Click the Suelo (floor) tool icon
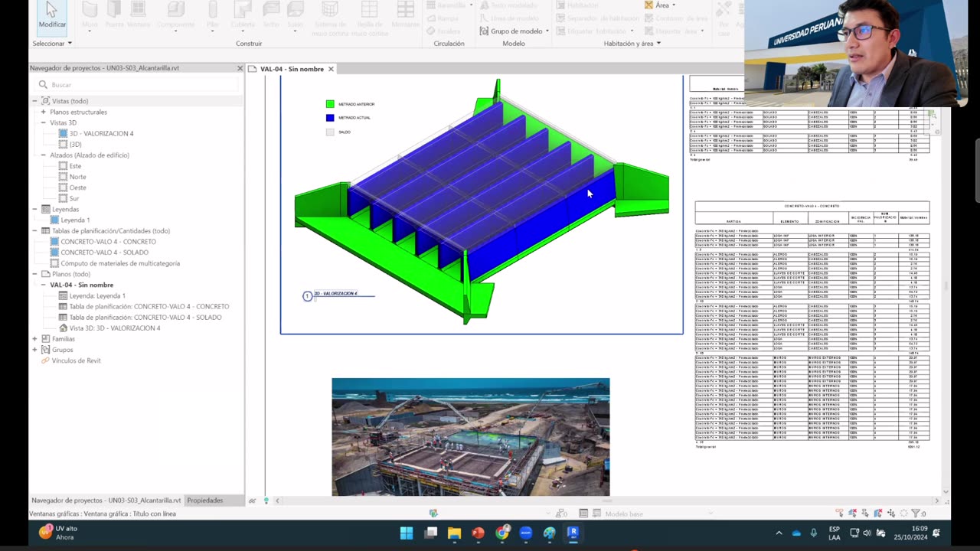The height and width of the screenshot is (551, 980). tap(295, 15)
